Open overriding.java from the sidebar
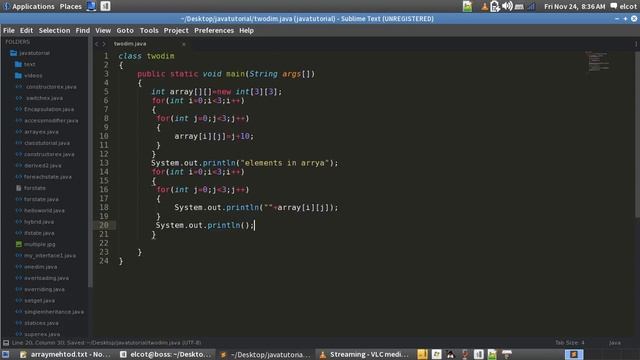Viewport: 640px width, 360px height. (x=44, y=289)
